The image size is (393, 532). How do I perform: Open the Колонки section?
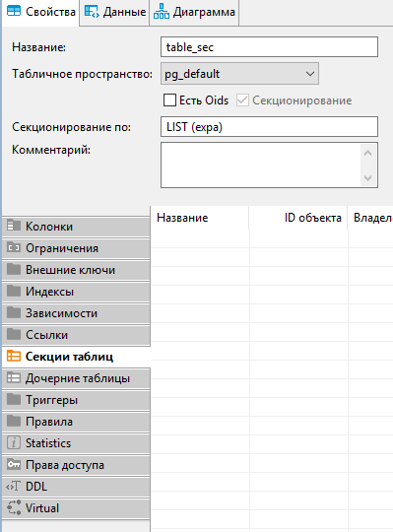pos(76,227)
